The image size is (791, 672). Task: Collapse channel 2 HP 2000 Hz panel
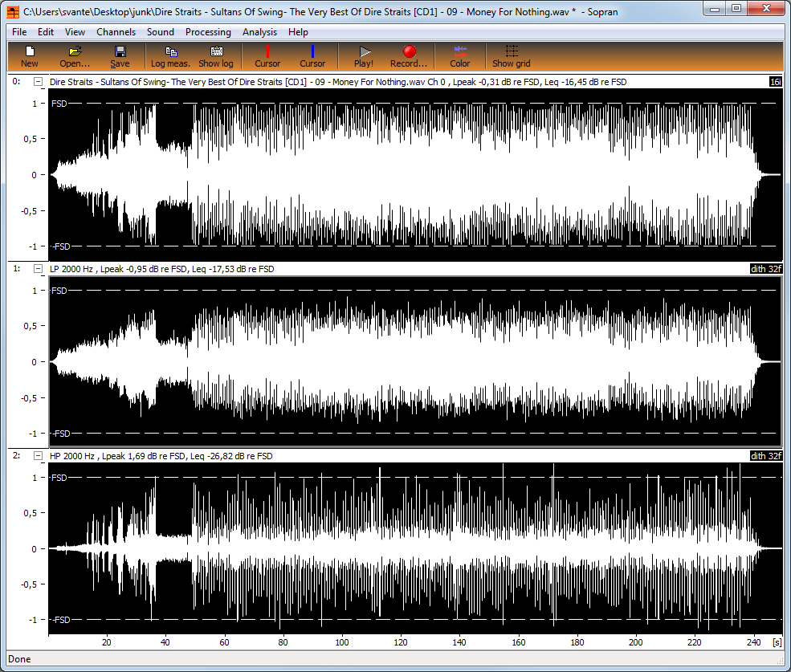[38, 456]
